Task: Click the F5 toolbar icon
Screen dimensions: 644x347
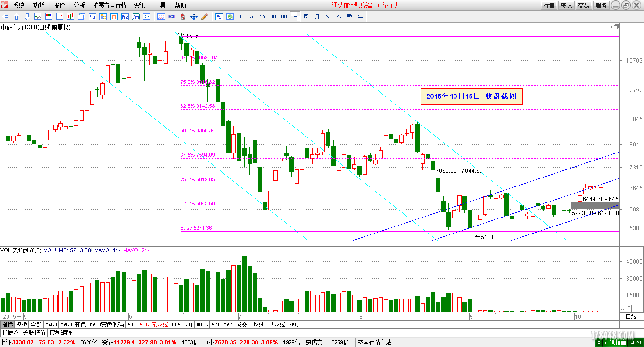Action: pyautogui.click(x=219, y=16)
